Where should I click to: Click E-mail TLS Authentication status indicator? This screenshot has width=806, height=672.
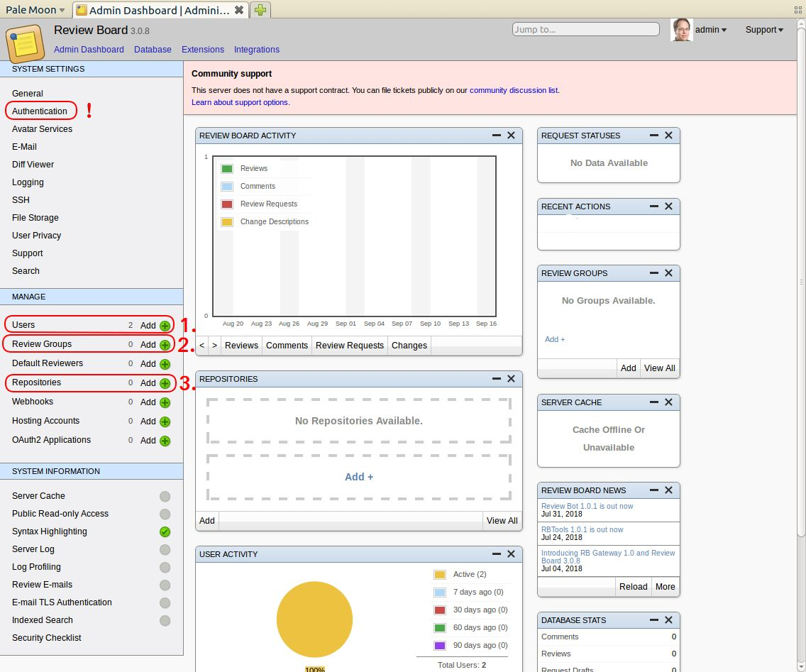(165, 602)
